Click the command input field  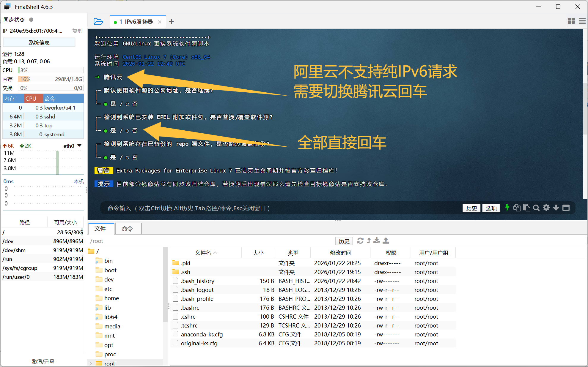[268, 208]
